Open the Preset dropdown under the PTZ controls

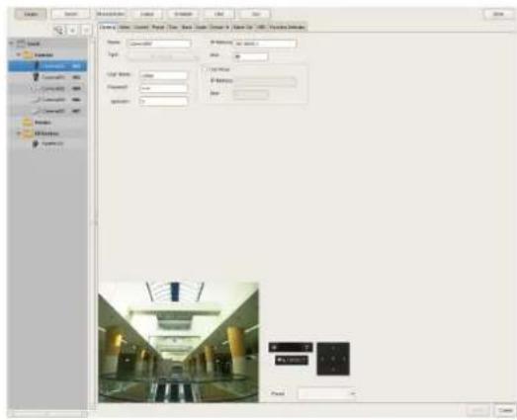327,393
